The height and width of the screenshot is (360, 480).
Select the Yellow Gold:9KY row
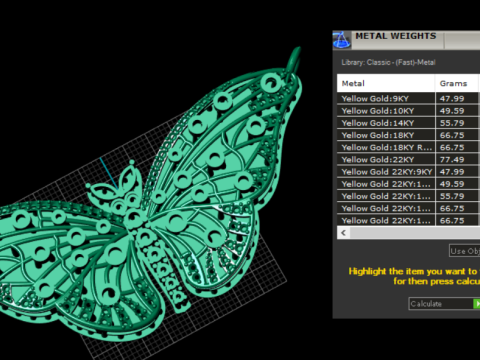coord(408,98)
